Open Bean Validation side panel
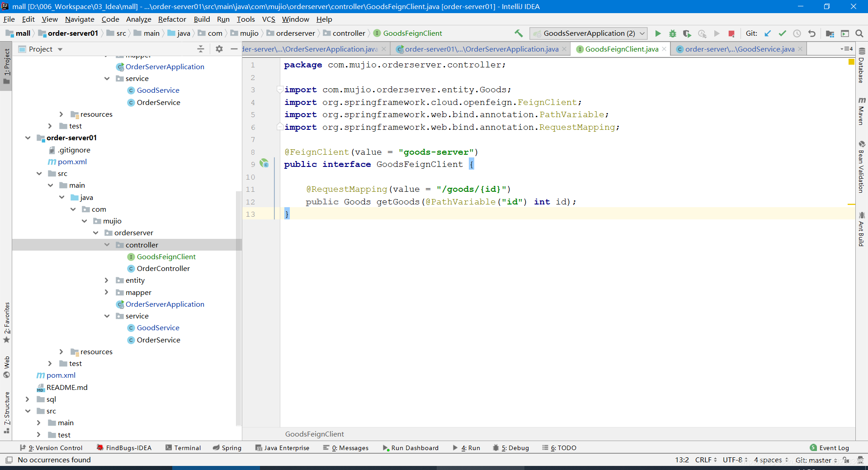The height and width of the screenshot is (470, 868). coord(862,166)
